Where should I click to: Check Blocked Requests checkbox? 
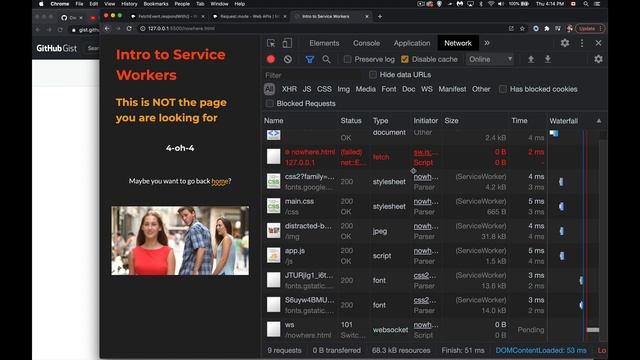269,104
